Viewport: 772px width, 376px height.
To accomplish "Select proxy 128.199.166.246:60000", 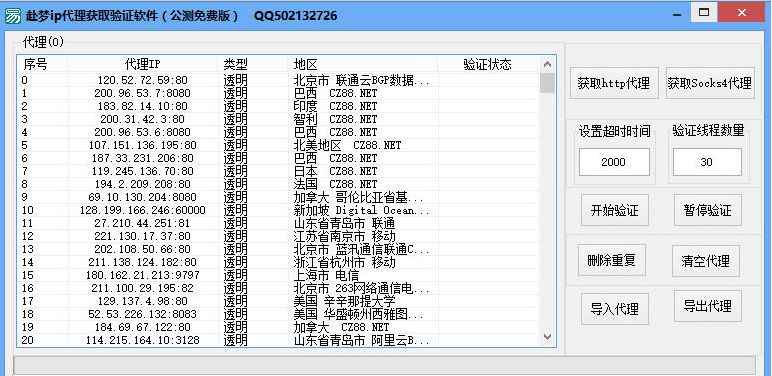I will [x=143, y=210].
